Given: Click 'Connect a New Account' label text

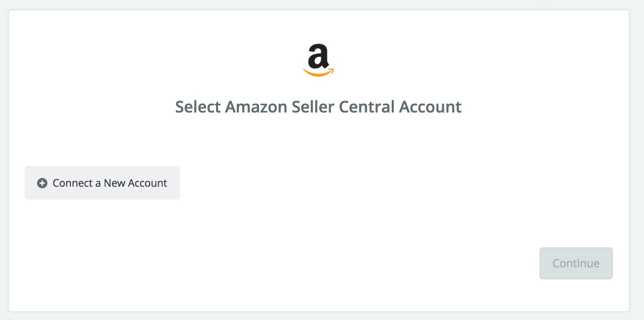Looking at the screenshot, I should pyautogui.click(x=110, y=183).
